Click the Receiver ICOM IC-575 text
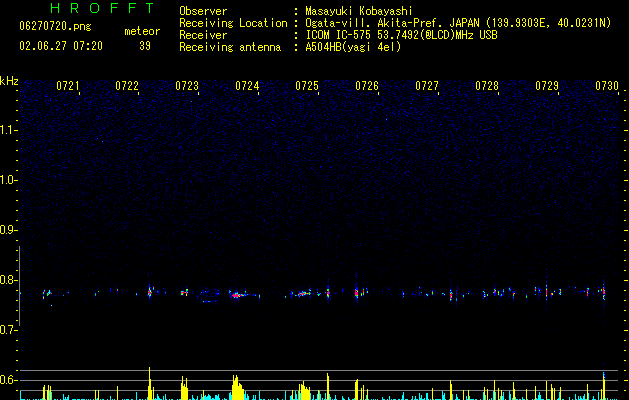Screen dimensions: 629x400 pos(402,35)
